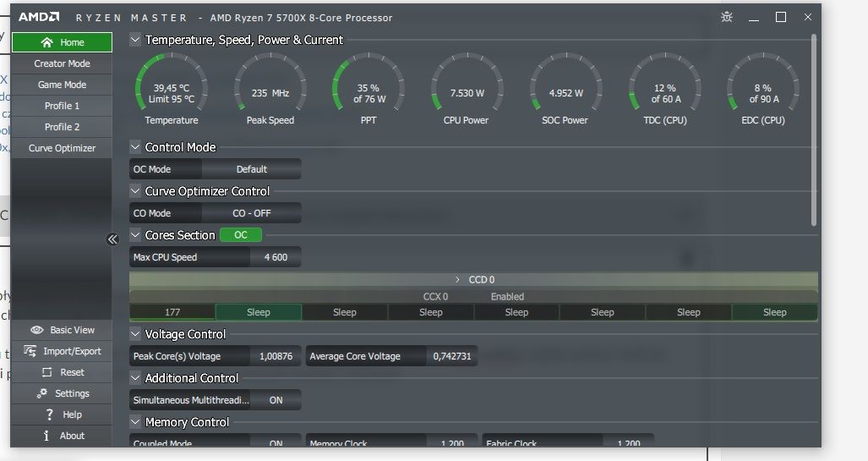Collapse the Memory Control section
Image resolution: width=868 pixels, height=461 pixels.
pos(134,422)
